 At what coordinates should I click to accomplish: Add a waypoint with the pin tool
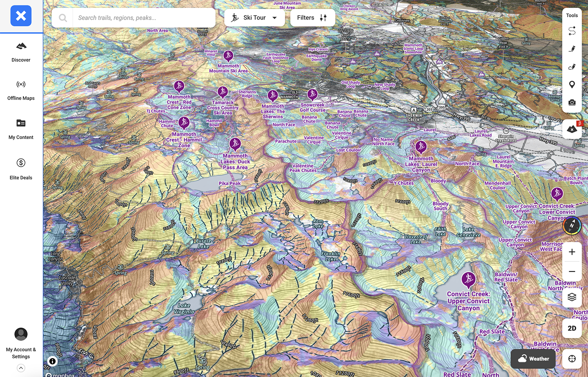pos(572,85)
